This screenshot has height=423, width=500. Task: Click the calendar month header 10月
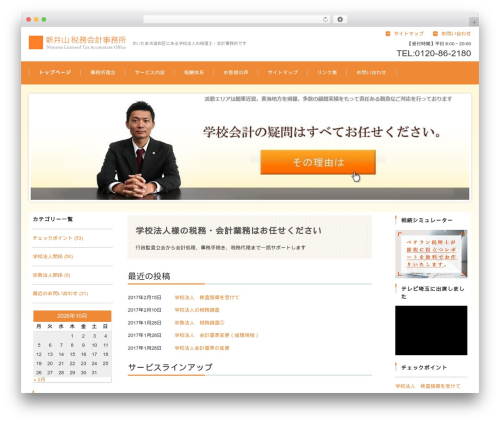[x=72, y=316]
